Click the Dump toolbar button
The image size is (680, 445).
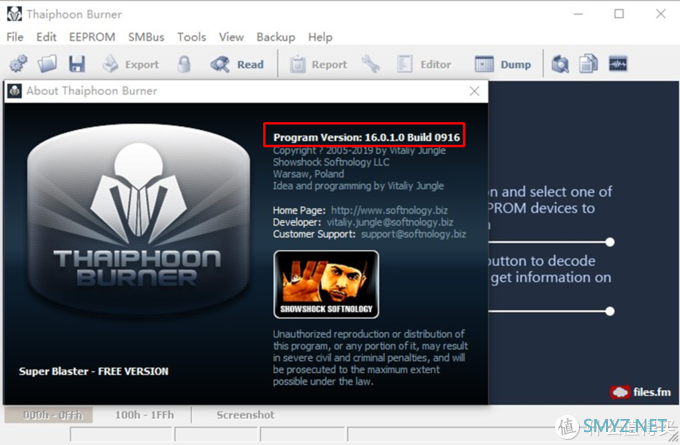pos(503,64)
